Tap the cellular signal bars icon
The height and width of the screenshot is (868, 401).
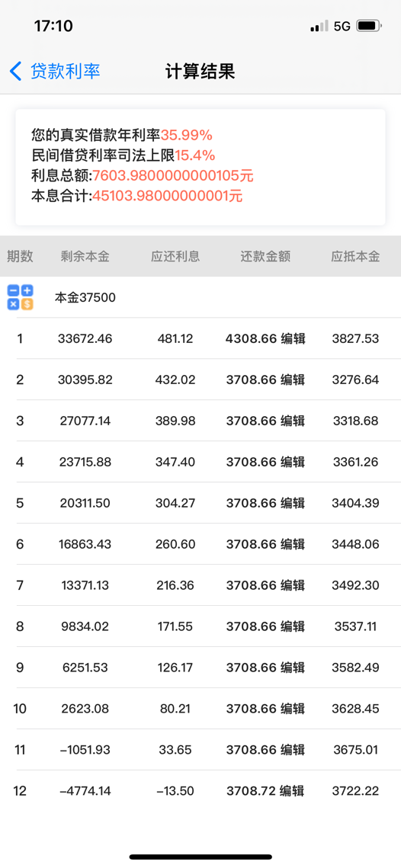tap(319, 26)
